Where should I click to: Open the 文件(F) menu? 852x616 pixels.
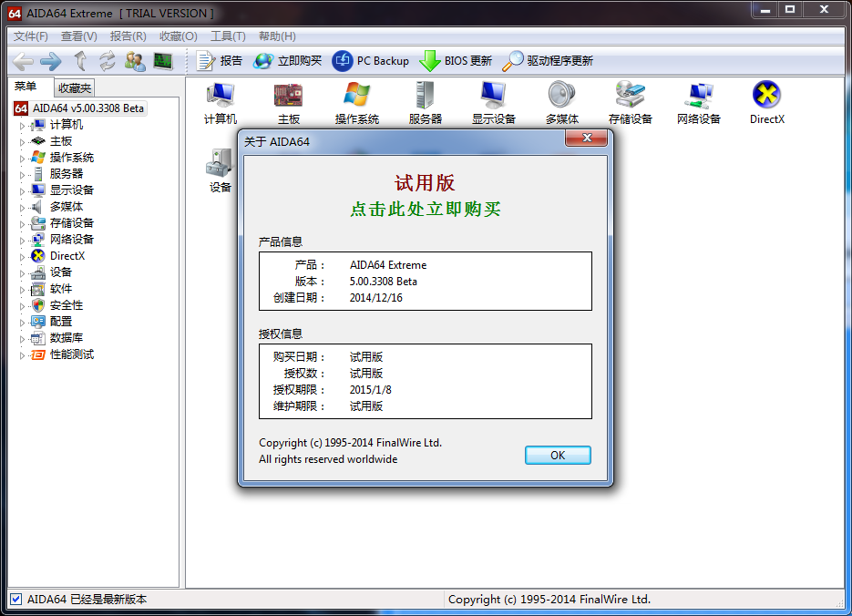[x=31, y=36]
